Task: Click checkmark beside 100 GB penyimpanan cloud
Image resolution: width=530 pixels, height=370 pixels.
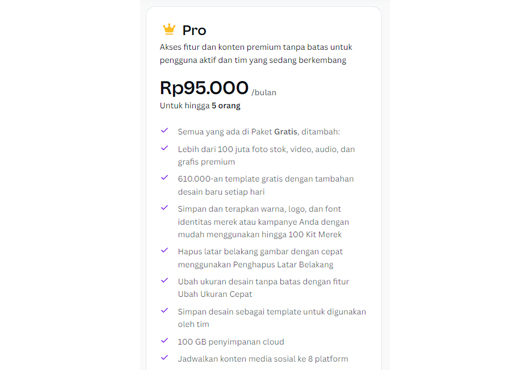Action: (165, 341)
